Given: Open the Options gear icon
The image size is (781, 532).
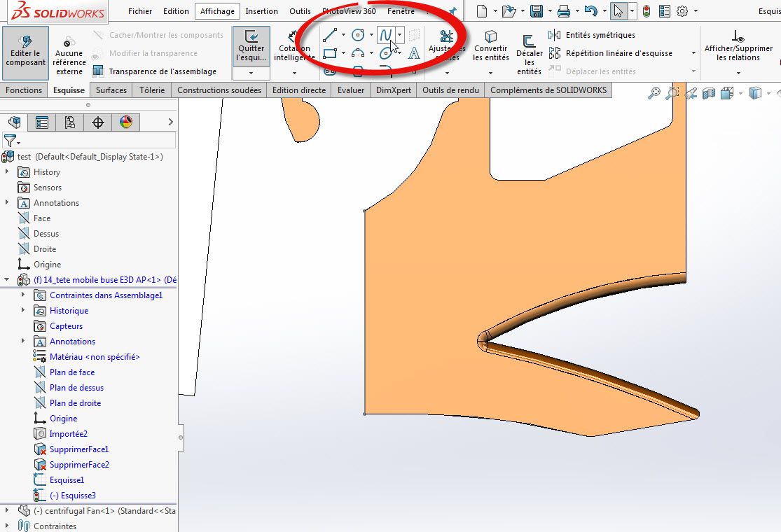Looking at the screenshot, I should [x=682, y=11].
